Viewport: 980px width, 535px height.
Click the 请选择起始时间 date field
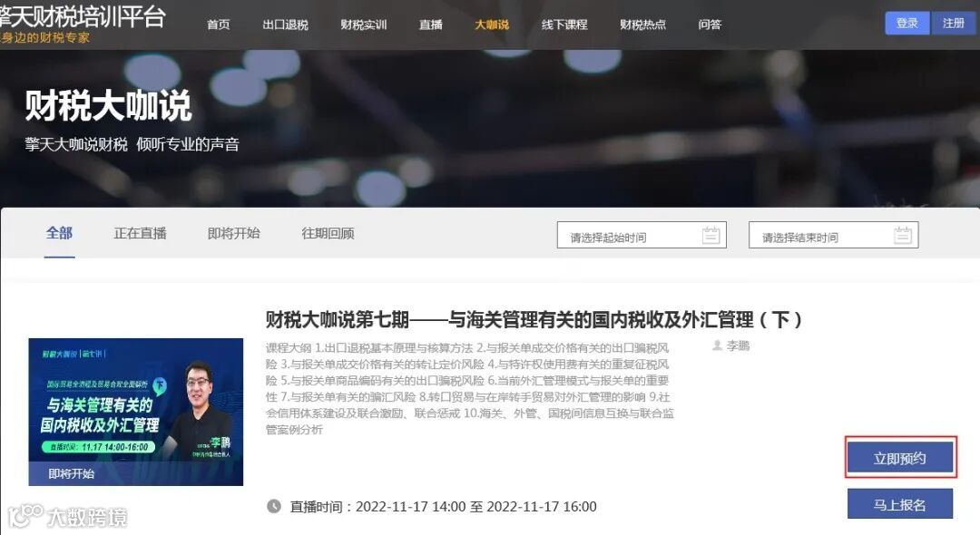[642, 236]
